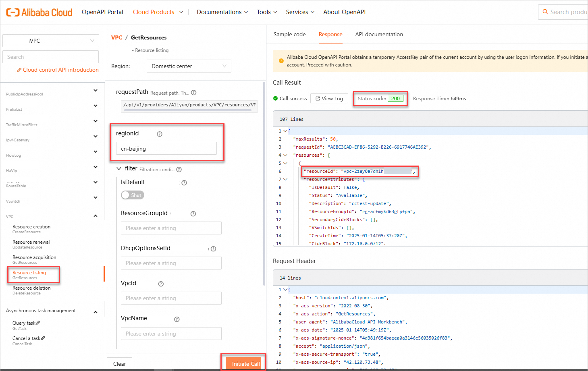Viewport: 588px width, 371px height.
Task: Click the requestPath help icon
Action: pyautogui.click(x=194, y=93)
